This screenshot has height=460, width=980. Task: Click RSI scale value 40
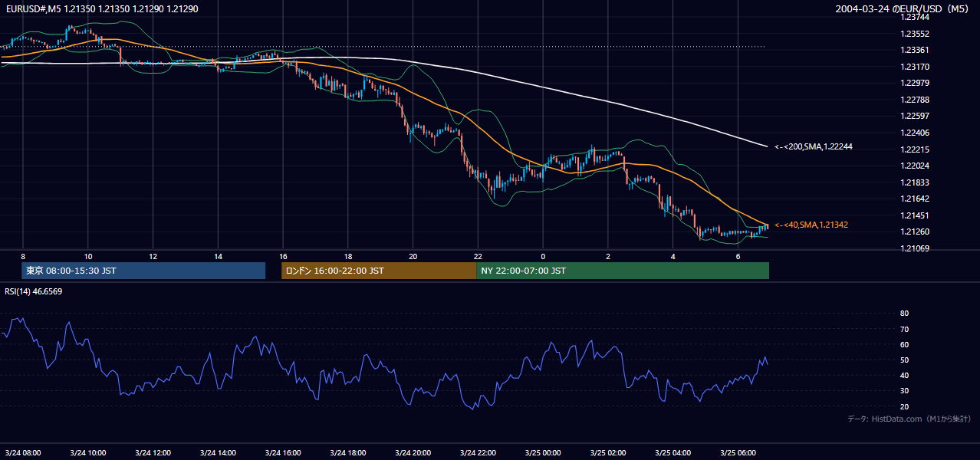click(x=904, y=375)
